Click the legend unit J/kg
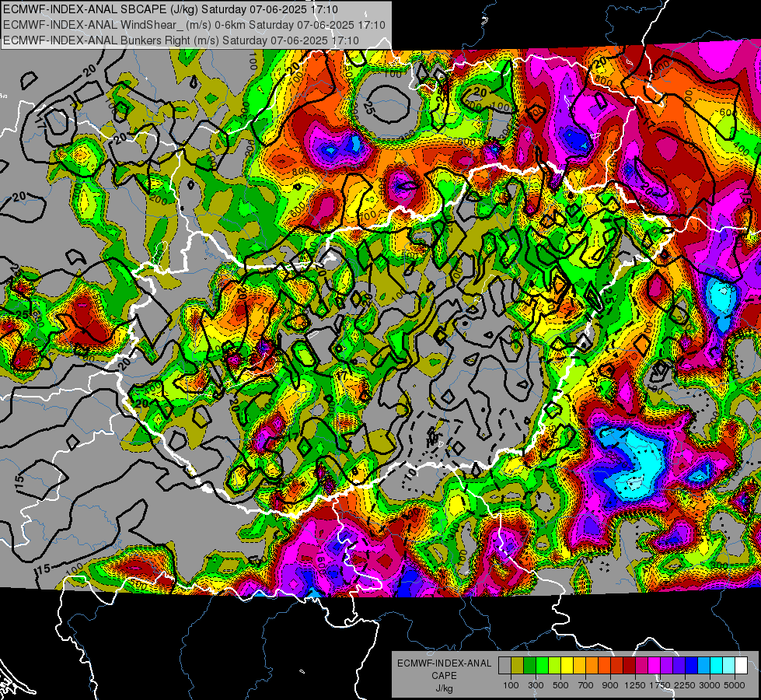This screenshot has height=700, width=761. [444, 688]
